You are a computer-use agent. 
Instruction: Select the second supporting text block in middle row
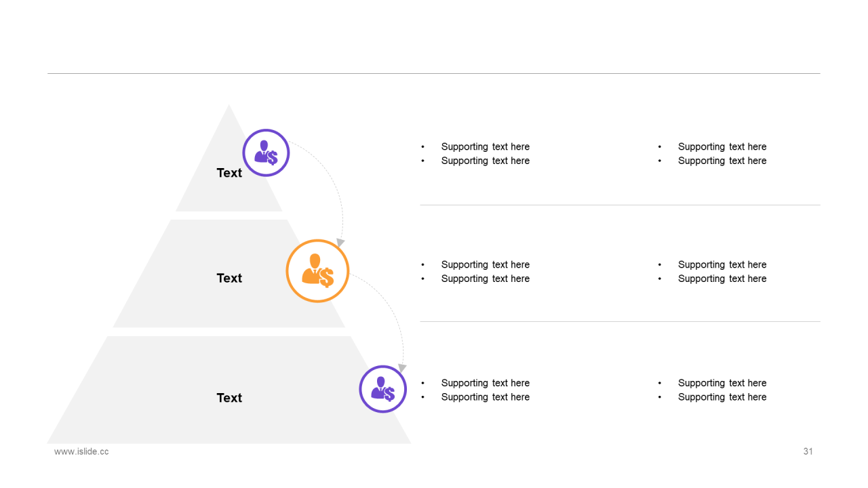[x=712, y=272]
